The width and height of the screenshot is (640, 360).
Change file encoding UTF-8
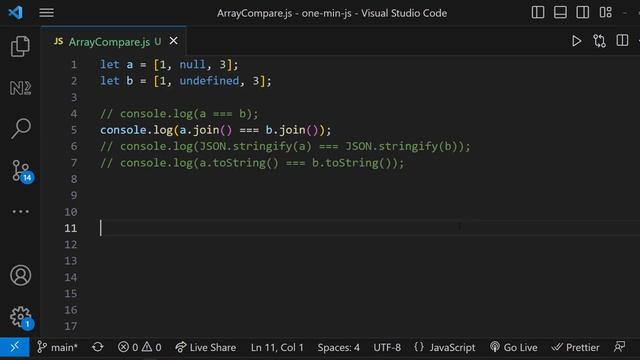point(387,347)
